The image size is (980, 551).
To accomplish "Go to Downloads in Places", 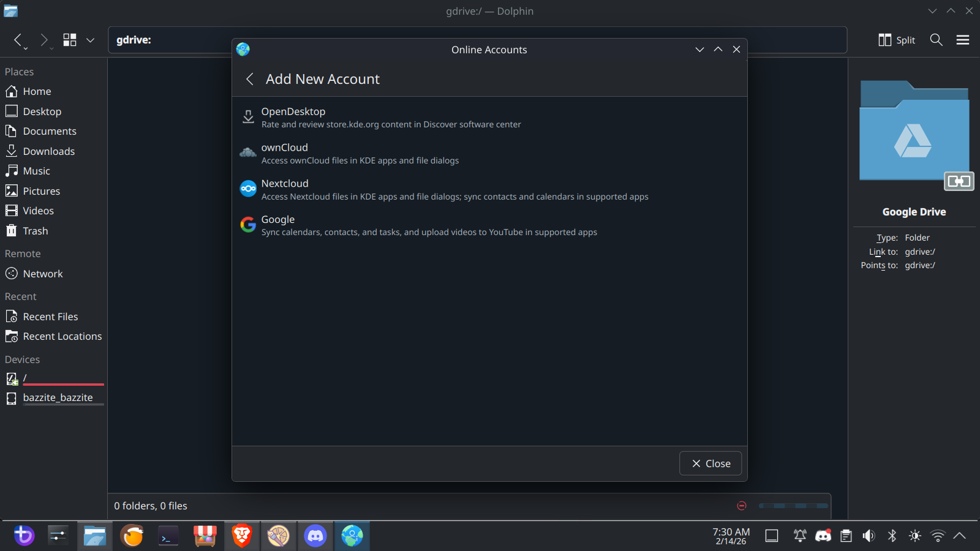I will 53,151.
